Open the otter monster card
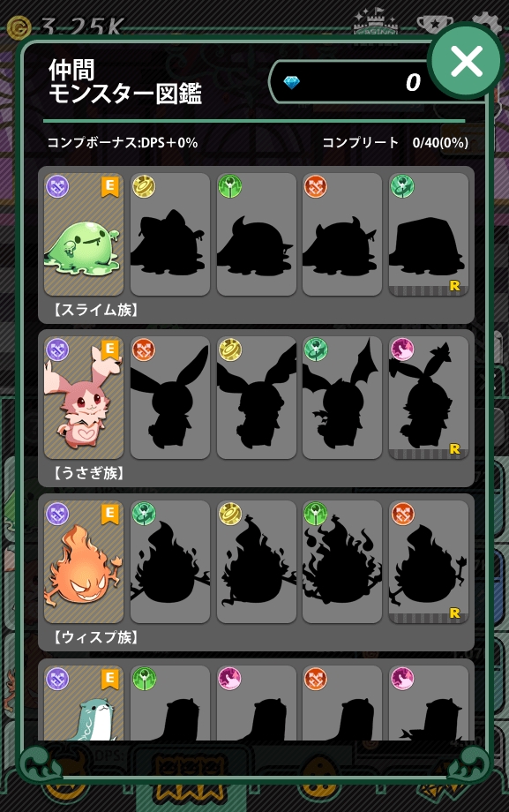The height and width of the screenshot is (812, 509). [x=84, y=703]
